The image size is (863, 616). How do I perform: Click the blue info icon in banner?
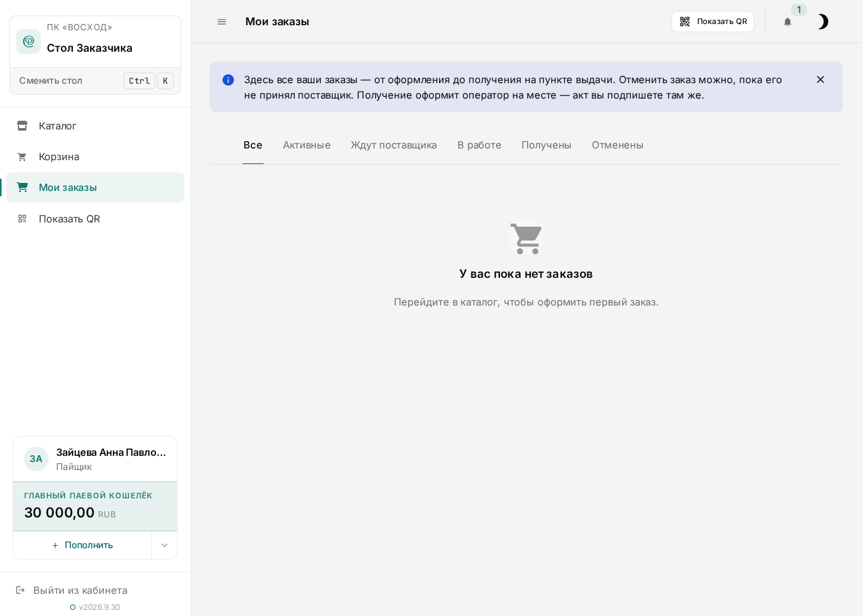tap(228, 80)
